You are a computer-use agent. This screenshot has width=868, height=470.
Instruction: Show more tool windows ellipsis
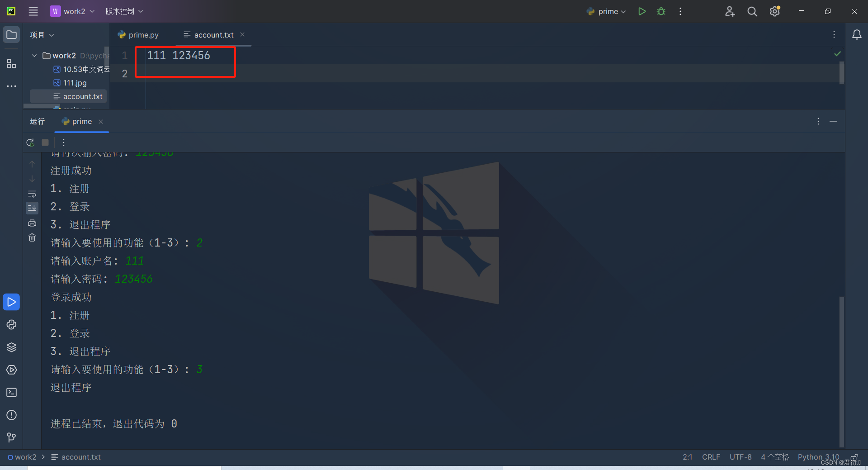[11, 86]
